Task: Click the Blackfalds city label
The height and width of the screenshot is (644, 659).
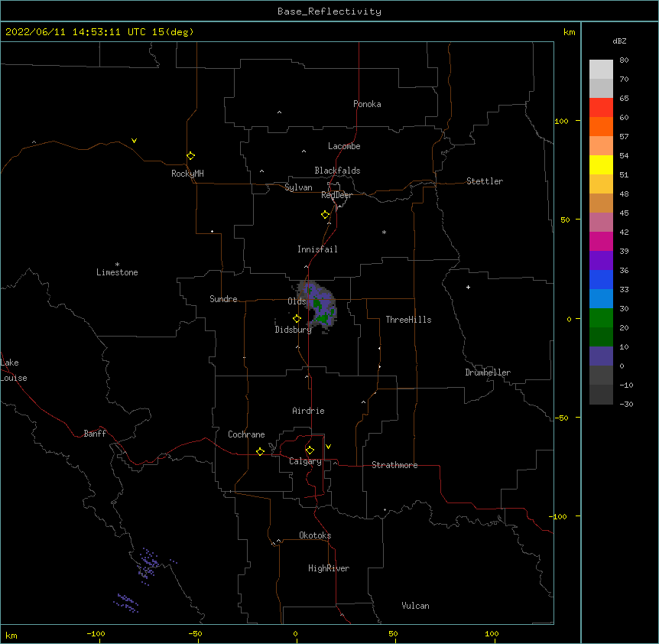Action: click(x=337, y=171)
